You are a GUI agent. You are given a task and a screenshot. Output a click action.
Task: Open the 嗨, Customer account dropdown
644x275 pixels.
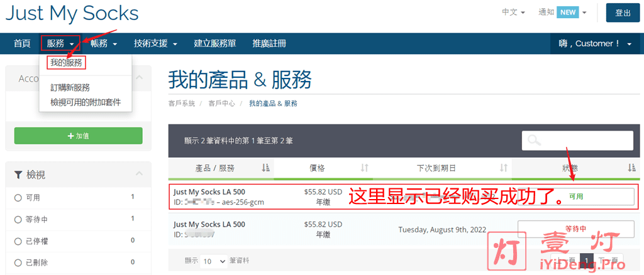coord(595,43)
